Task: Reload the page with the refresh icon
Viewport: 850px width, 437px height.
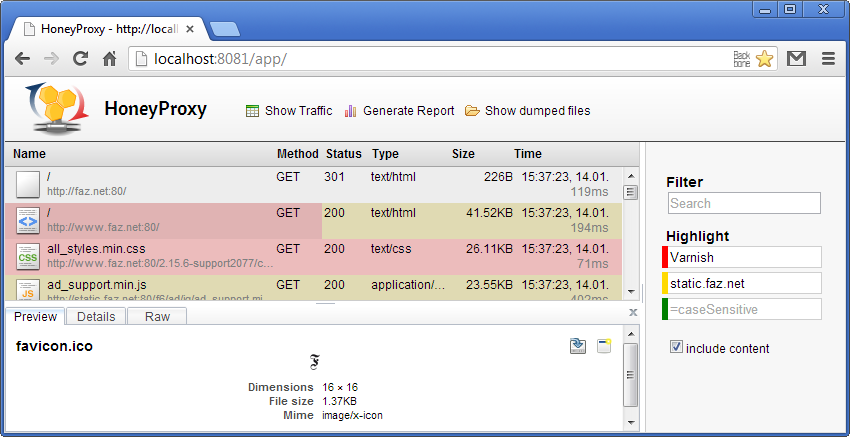Action: [81, 59]
